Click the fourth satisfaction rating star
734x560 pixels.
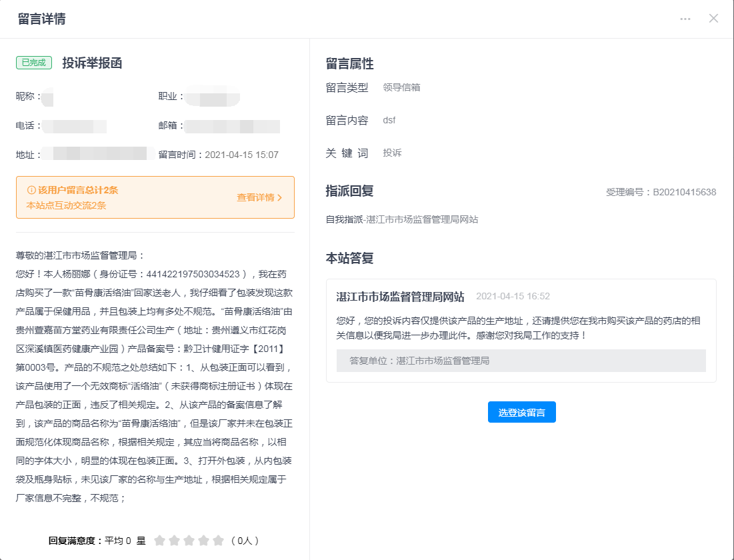click(x=203, y=541)
